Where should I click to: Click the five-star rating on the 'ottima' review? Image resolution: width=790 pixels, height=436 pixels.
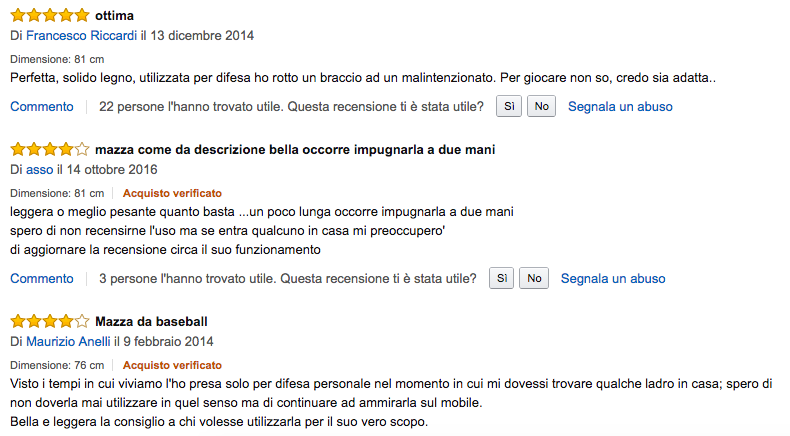(x=49, y=16)
